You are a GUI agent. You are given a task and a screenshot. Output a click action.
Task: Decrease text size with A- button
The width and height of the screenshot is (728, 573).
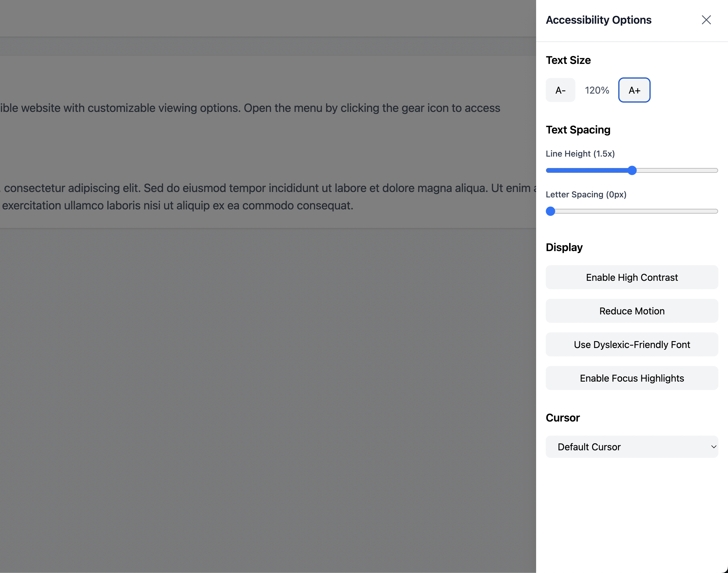click(560, 90)
